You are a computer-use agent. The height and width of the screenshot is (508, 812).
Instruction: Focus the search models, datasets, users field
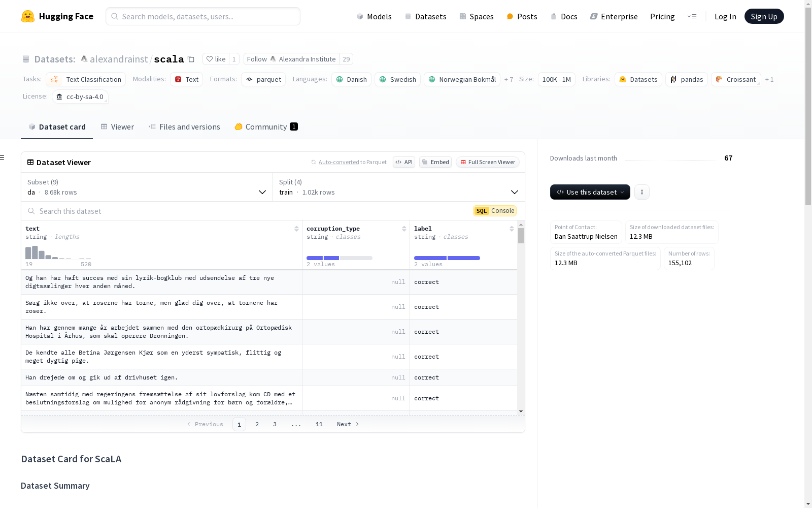click(x=203, y=16)
